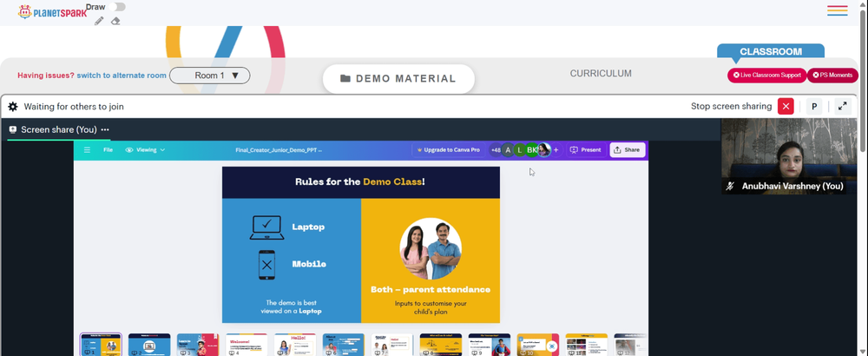Select slide thumbnail 10
868x356 pixels.
[538, 345]
